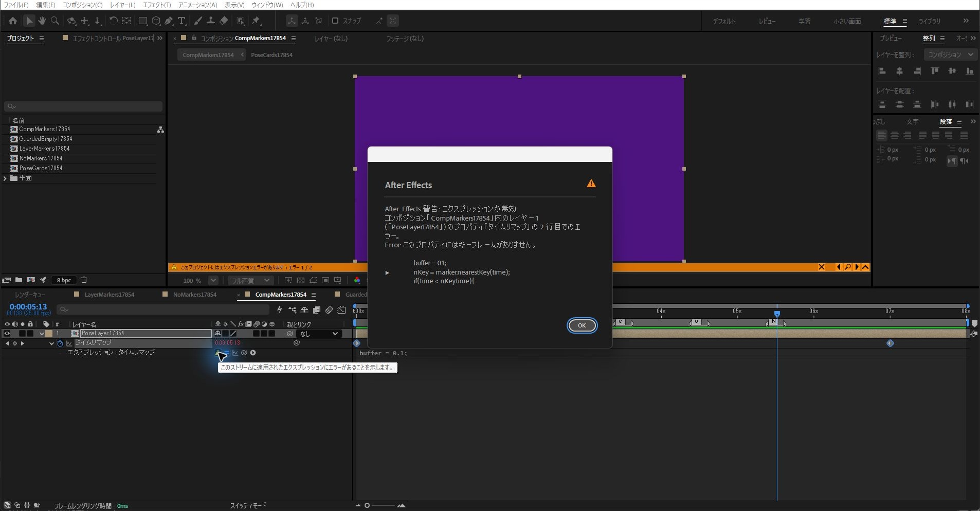This screenshot has height=511, width=980.
Task: Click the Home icon in the toolbar
Action: point(13,21)
